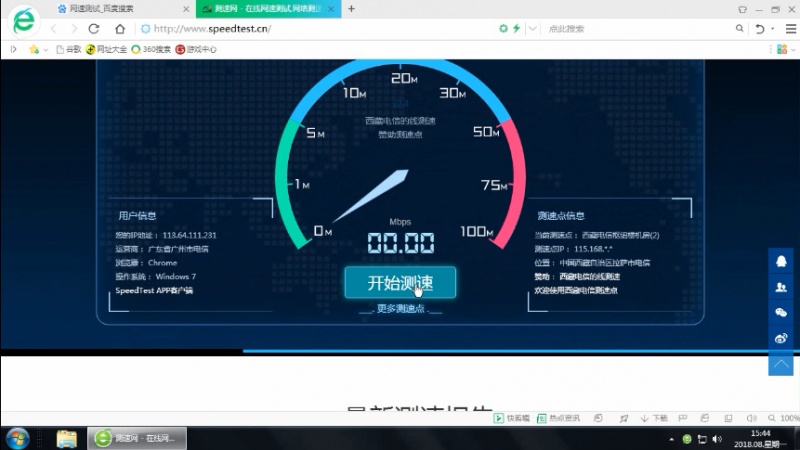This screenshot has height=450, width=800.
Task: Open Windows Start orb
Action: [17, 439]
